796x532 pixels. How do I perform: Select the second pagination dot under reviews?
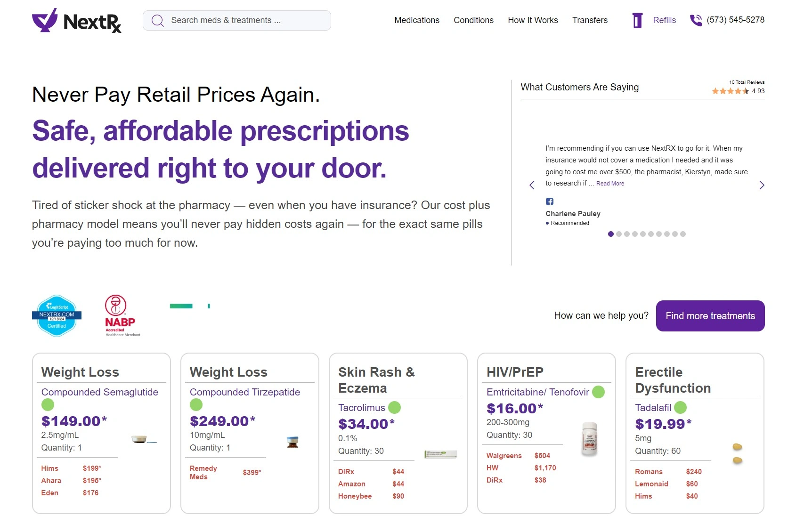(x=619, y=234)
